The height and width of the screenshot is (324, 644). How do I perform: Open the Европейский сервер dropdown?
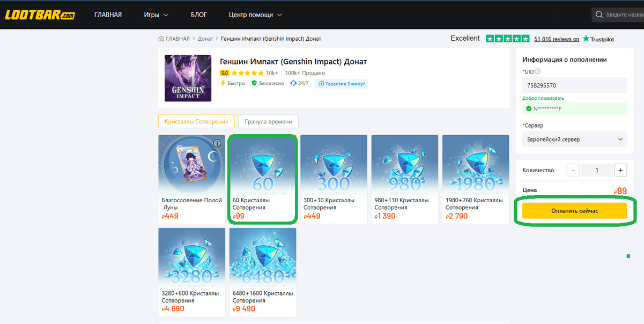coord(574,139)
